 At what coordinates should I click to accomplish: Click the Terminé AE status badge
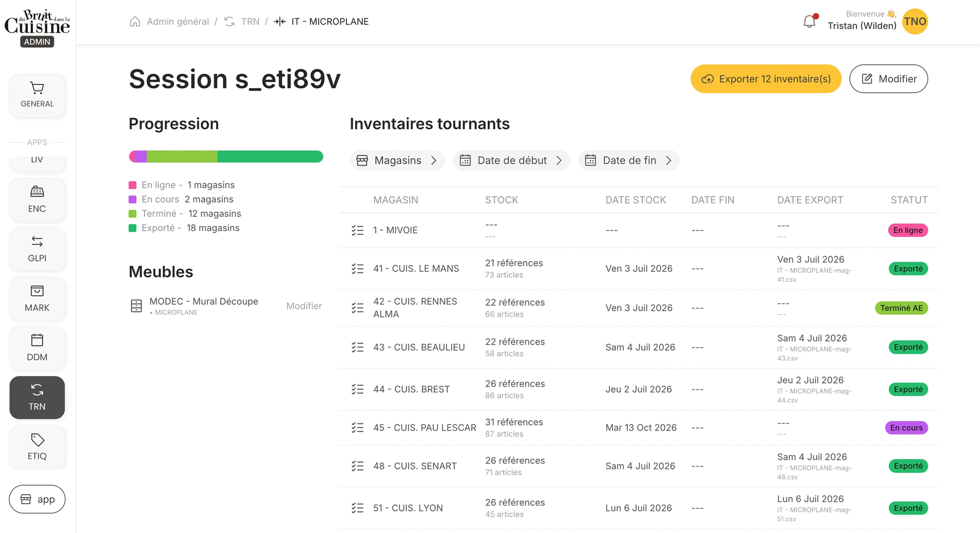click(x=901, y=308)
